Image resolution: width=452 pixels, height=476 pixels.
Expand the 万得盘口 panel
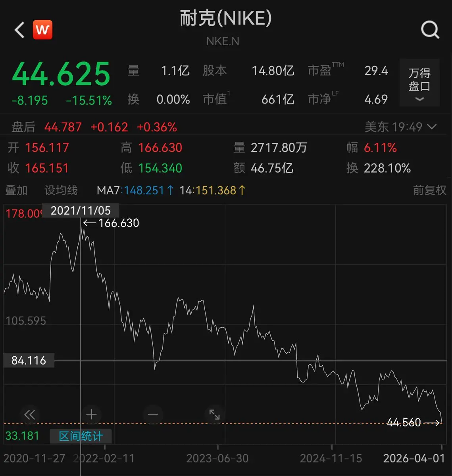(x=419, y=83)
